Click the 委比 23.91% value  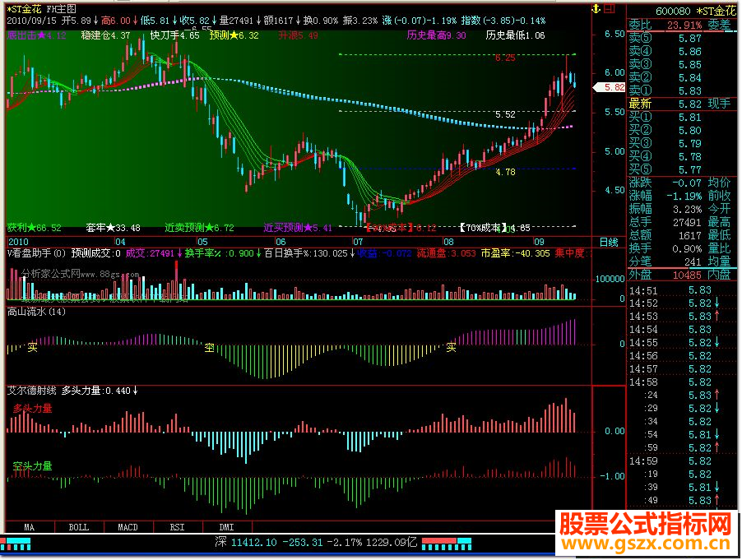tap(684, 25)
